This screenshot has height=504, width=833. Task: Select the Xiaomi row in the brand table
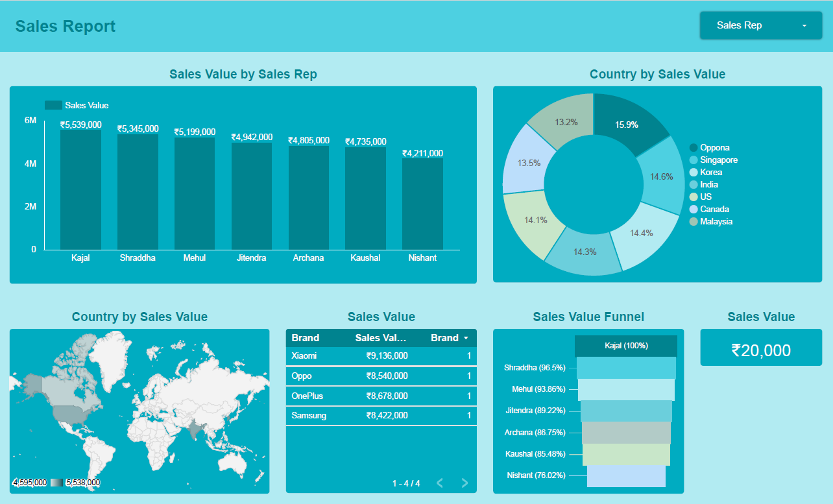381,356
